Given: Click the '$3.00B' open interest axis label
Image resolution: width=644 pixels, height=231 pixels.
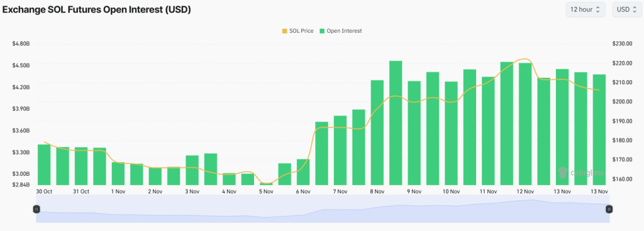Looking at the screenshot, I should point(21,174).
